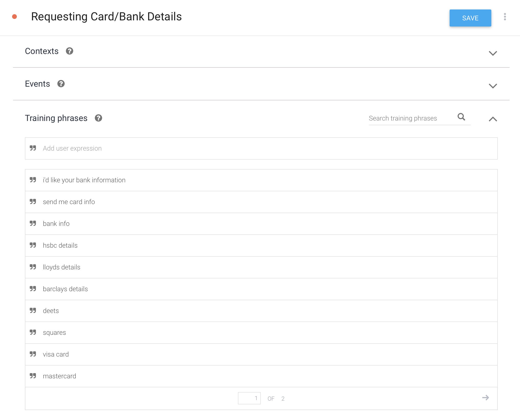Image resolution: width=520 pixels, height=420 pixels.
Task: Click the Events help question-mark icon
Action: [61, 84]
